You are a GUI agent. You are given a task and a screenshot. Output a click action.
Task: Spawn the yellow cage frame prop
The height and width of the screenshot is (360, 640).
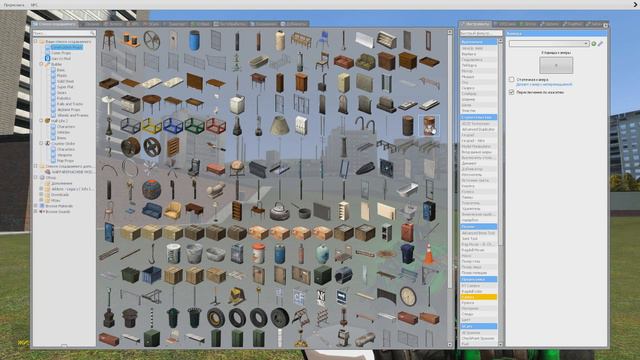tap(152, 126)
